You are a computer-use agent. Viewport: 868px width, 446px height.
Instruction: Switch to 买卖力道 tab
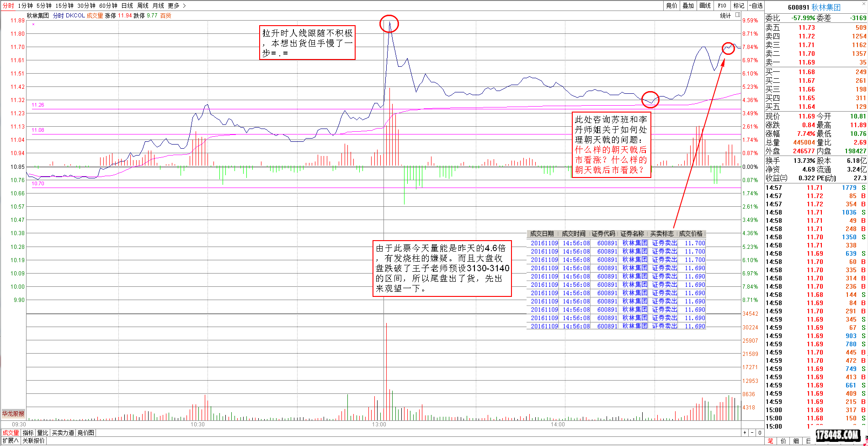pyautogui.click(x=63, y=433)
